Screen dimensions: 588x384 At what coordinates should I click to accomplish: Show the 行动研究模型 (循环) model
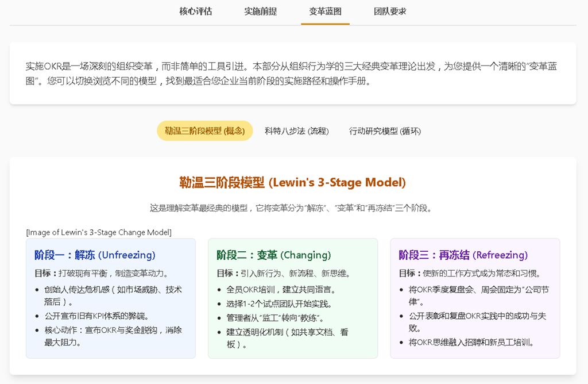pyautogui.click(x=385, y=131)
